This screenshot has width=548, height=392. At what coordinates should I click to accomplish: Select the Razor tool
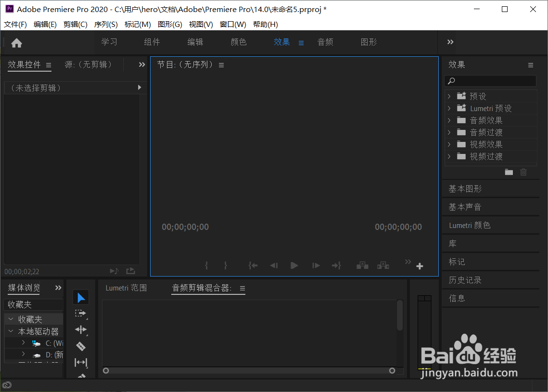81,346
